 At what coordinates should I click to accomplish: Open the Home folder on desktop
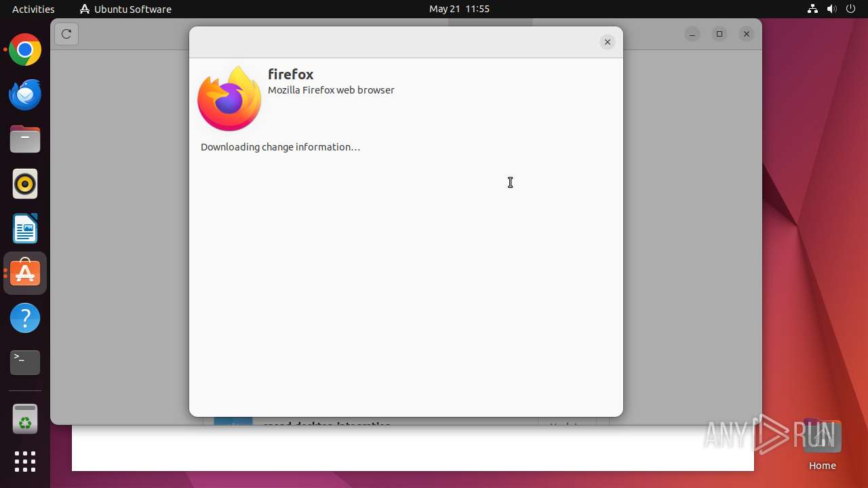pos(822,445)
